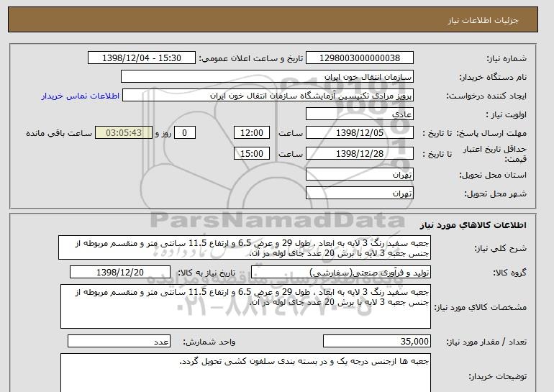Click section title اطلاعات کالاهای مورد نیاز
Screen dimensions: 554x392
pos(473,224)
